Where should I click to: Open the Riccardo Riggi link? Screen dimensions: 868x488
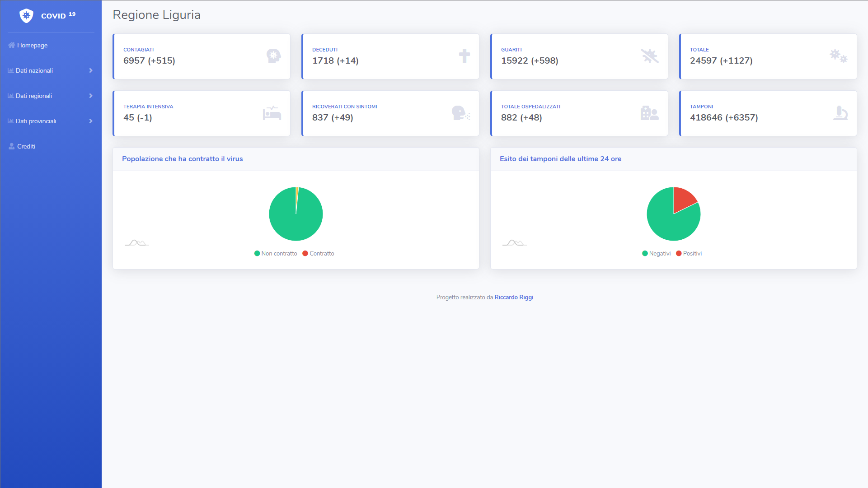(514, 297)
